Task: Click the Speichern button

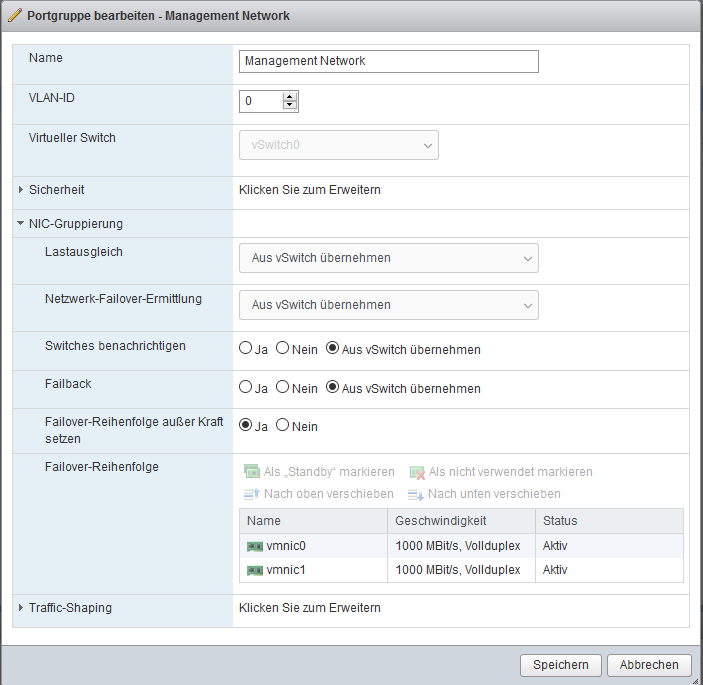Action: click(x=561, y=665)
